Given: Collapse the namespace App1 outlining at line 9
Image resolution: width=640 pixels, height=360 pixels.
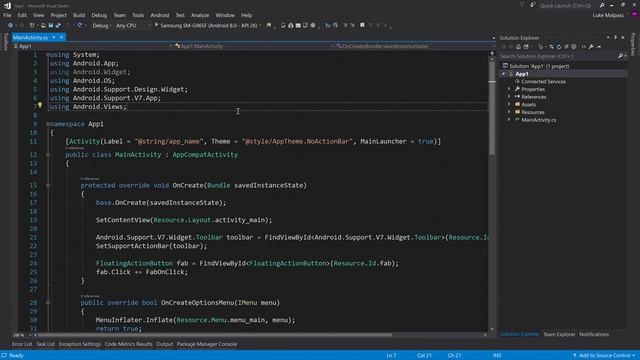Looking at the screenshot, I should 48,124.
